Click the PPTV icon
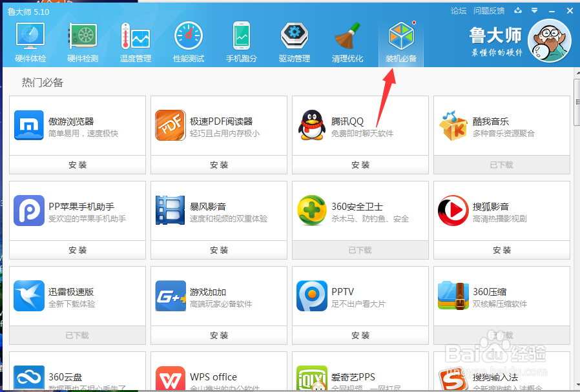 312,296
